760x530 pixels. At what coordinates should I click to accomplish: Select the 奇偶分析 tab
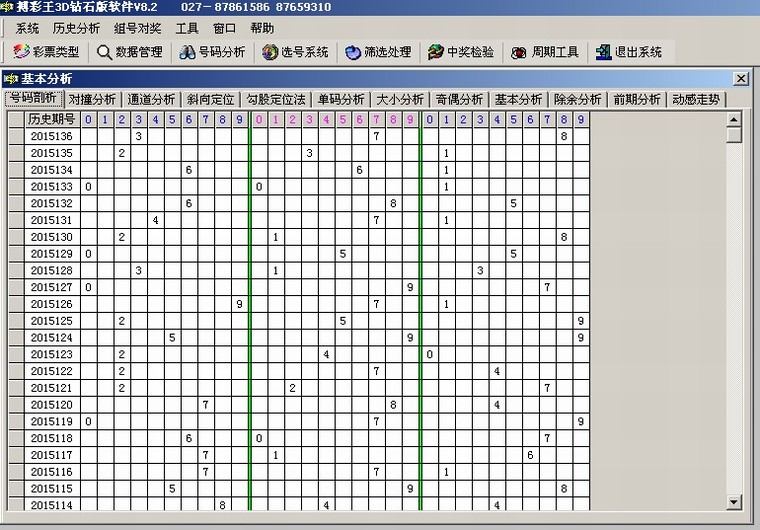(x=459, y=99)
